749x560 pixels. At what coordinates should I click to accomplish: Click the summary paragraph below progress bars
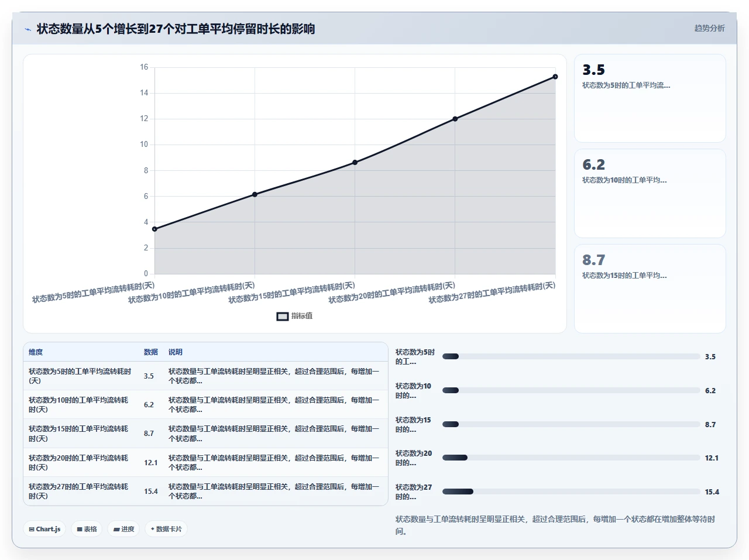pos(555,525)
